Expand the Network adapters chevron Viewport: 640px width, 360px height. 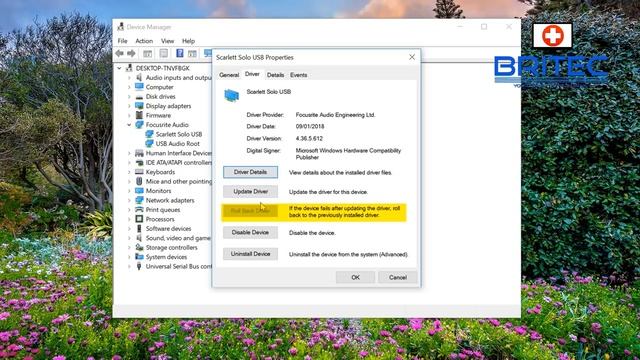click(x=129, y=200)
